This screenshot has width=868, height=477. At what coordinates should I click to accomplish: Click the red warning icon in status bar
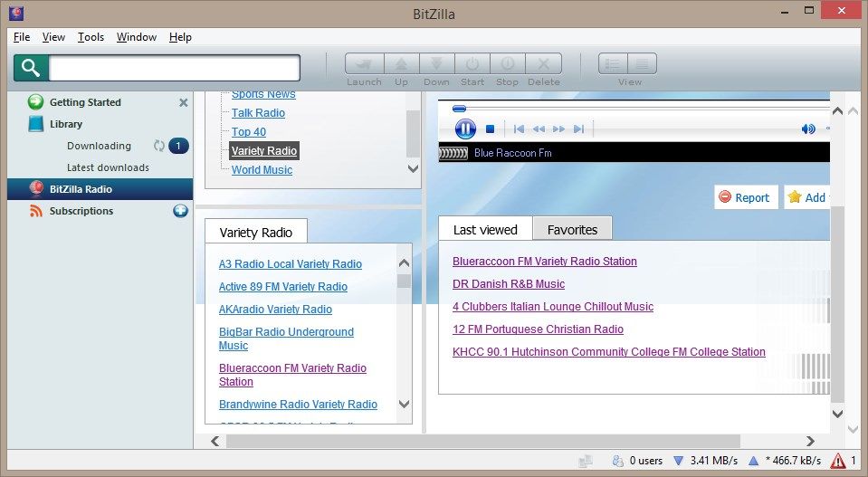838,461
